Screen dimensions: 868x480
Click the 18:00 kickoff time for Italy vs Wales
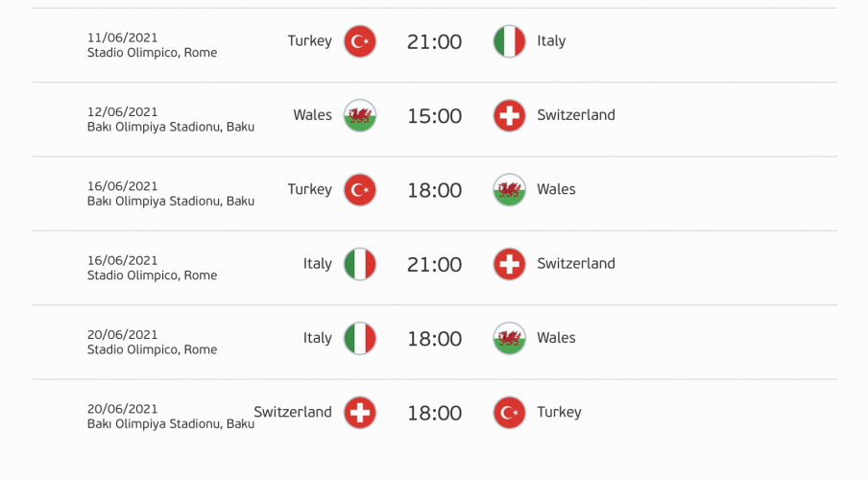pos(434,339)
